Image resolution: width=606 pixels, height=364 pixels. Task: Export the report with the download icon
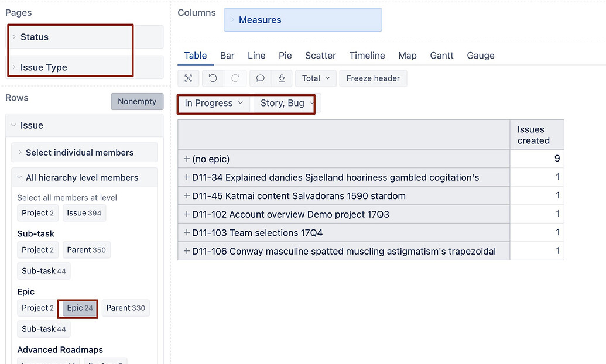pyautogui.click(x=282, y=78)
